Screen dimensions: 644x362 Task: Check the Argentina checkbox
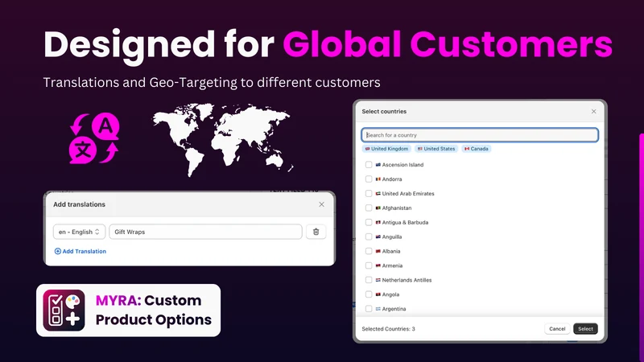[369, 309]
